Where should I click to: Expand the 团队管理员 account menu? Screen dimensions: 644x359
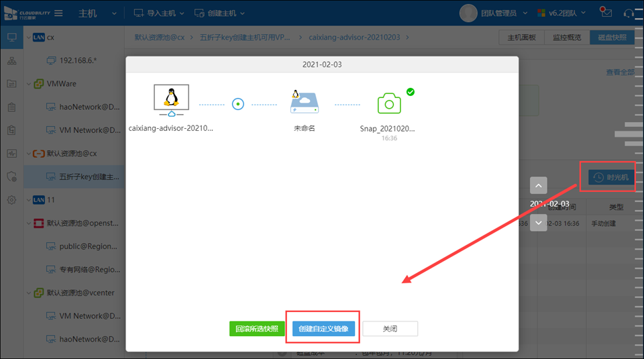coord(504,13)
